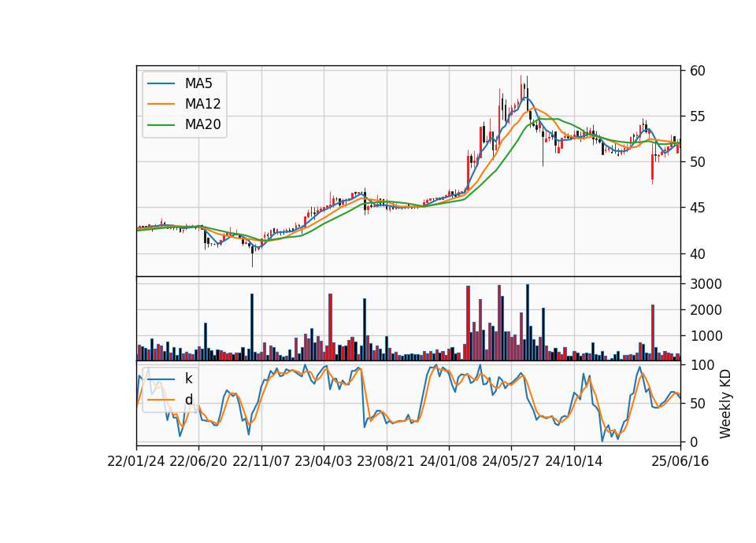Viewport: 756px width, 543px height.
Task: Click the MA12 legend label
Action: click(202, 104)
